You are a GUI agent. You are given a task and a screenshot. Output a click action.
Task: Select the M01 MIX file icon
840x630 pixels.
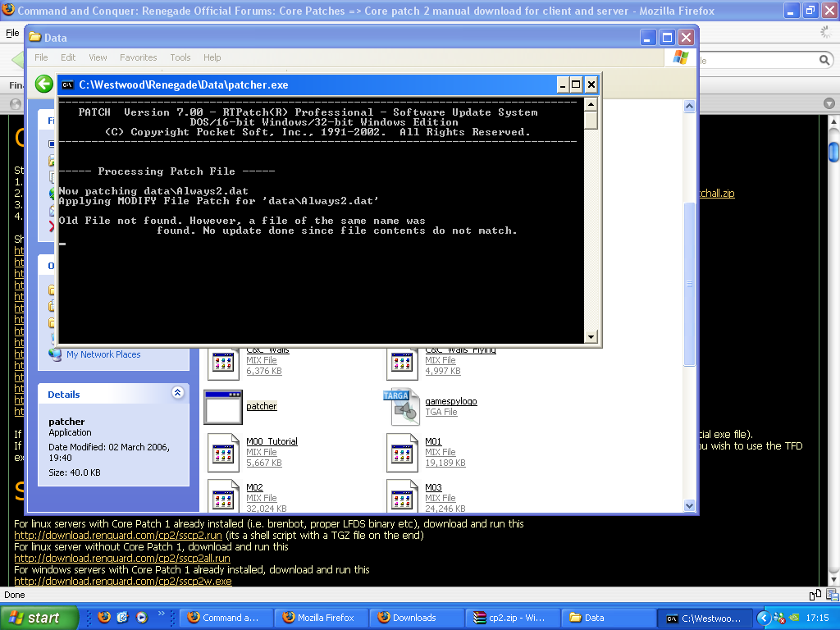tap(401, 453)
